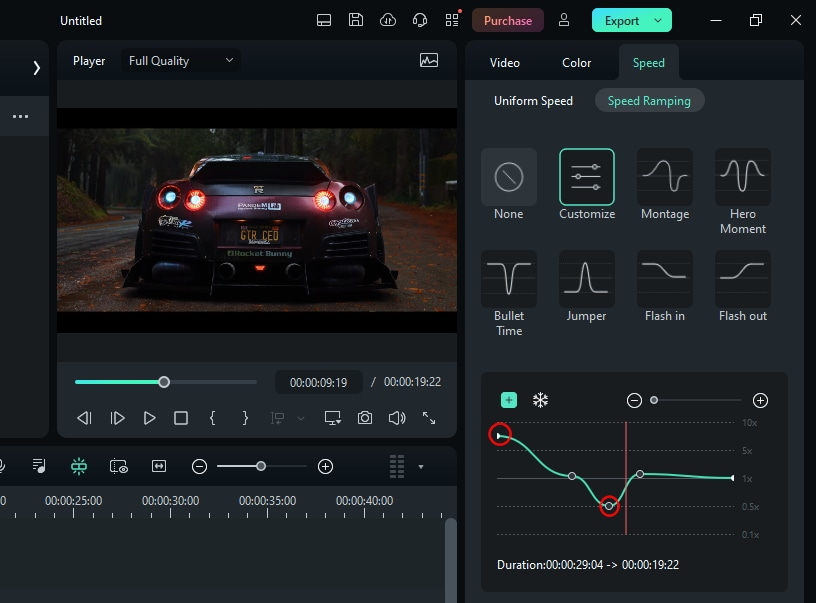816x603 pixels.
Task: Click the player progress slider handle
Action: pos(164,382)
